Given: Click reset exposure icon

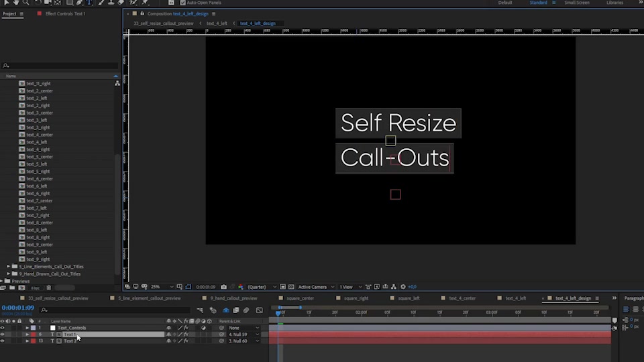Looking at the screenshot, I should point(403,287).
